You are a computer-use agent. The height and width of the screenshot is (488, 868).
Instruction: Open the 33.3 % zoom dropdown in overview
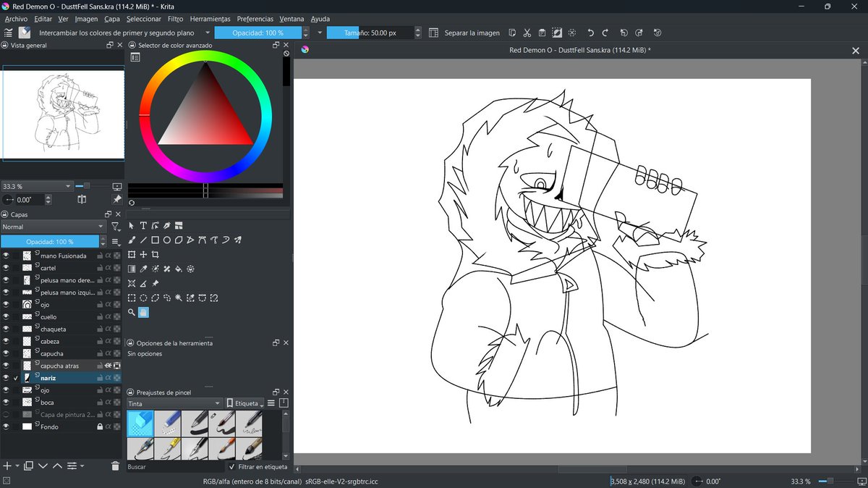37,186
